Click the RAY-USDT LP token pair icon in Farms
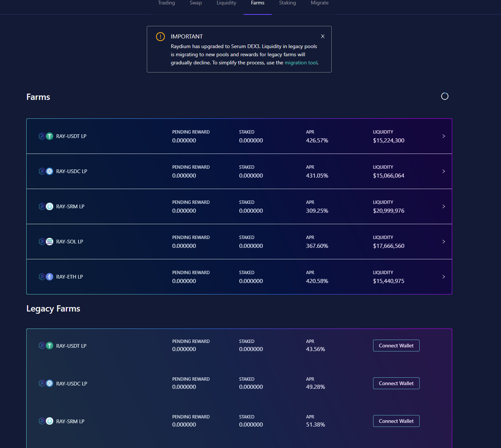The image size is (501, 448). [46, 136]
